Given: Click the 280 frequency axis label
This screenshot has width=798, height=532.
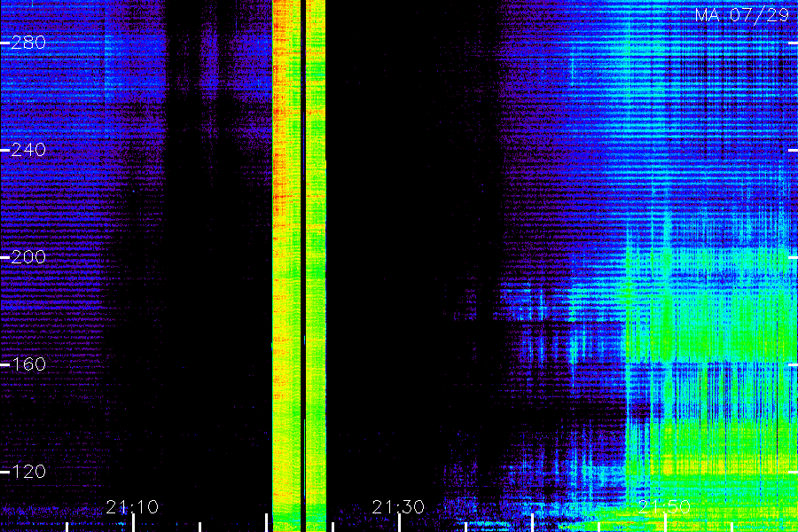Looking at the screenshot, I should pyautogui.click(x=28, y=43).
